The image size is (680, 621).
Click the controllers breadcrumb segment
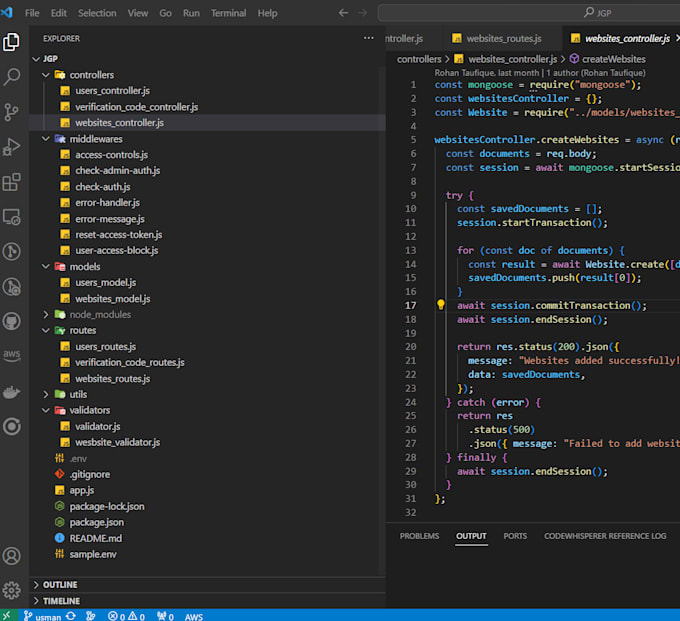[419, 59]
